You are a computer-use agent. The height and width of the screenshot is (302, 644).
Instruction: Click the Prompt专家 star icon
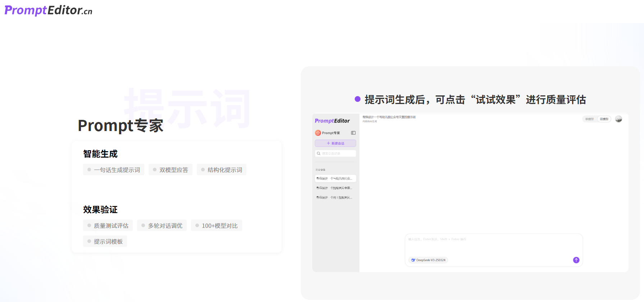318,133
